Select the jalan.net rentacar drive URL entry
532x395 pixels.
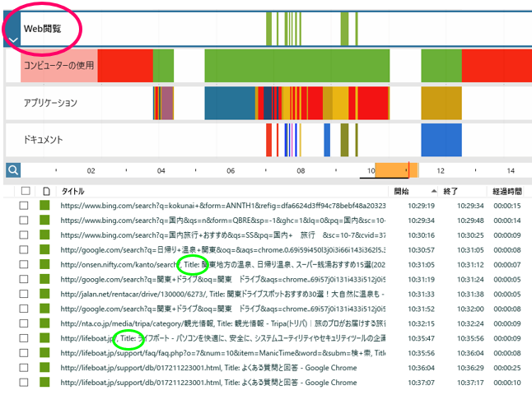[x=223, y=294]
